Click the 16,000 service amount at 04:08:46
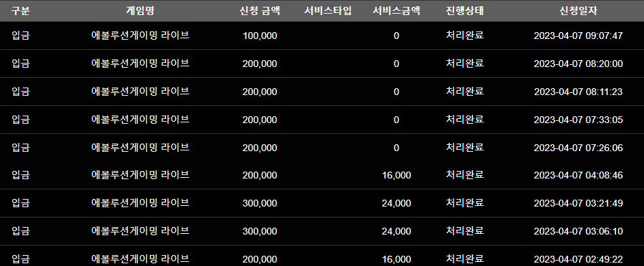 pyautogui.click(x=397, y=176)
